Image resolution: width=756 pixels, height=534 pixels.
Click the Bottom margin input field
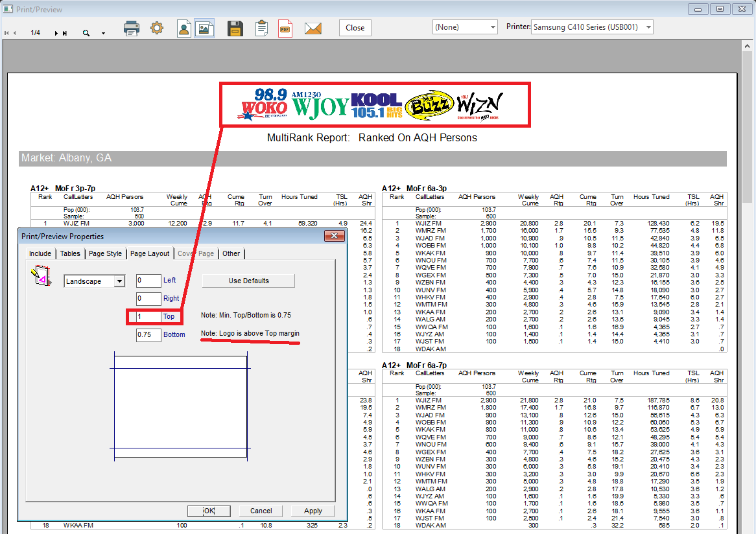coord(148,335)
